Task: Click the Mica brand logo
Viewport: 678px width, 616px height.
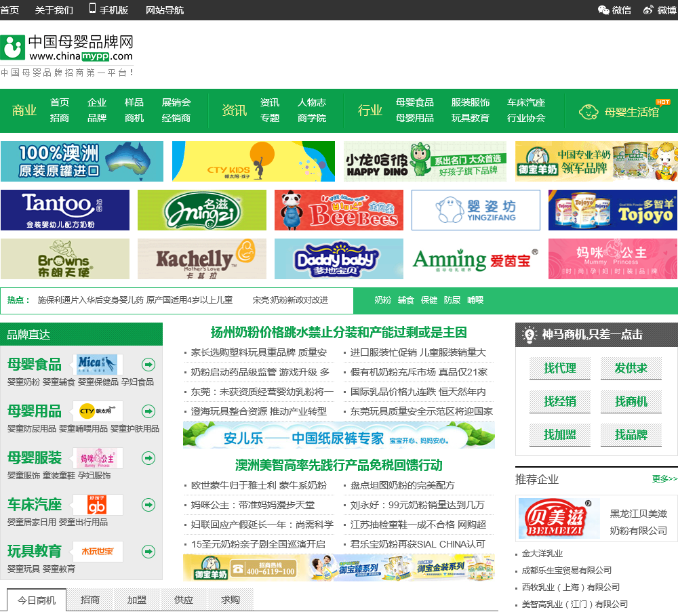Action: (98, 365)
